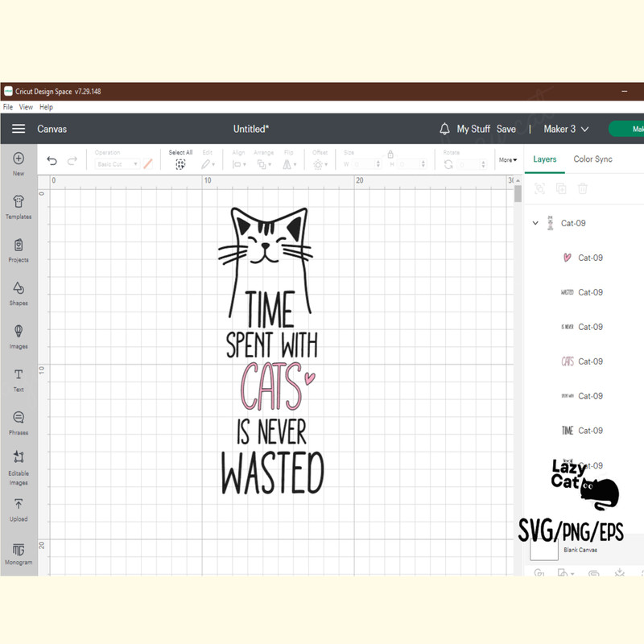644x644 pixels.
Task: Collapse the Cat-09 layer group
Action: pos(535,223)
